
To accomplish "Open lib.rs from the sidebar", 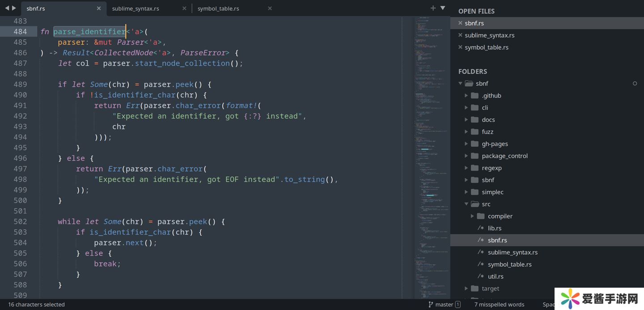I will (x=494, y=228).
